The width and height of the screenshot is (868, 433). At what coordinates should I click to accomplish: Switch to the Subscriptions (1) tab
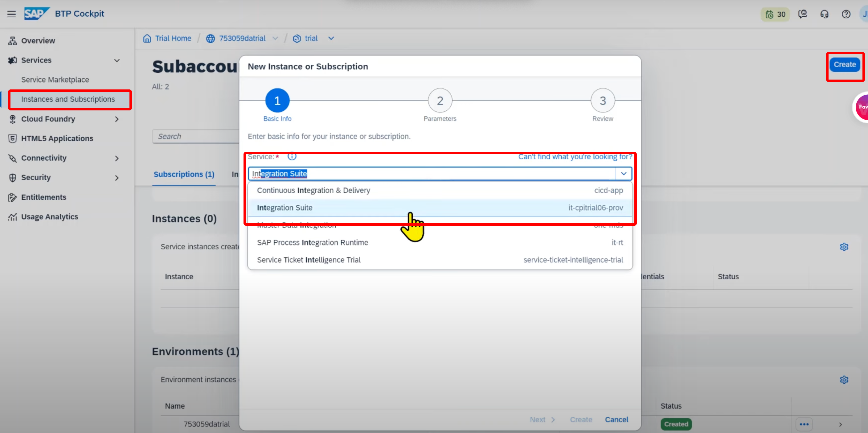click(184, 174)
